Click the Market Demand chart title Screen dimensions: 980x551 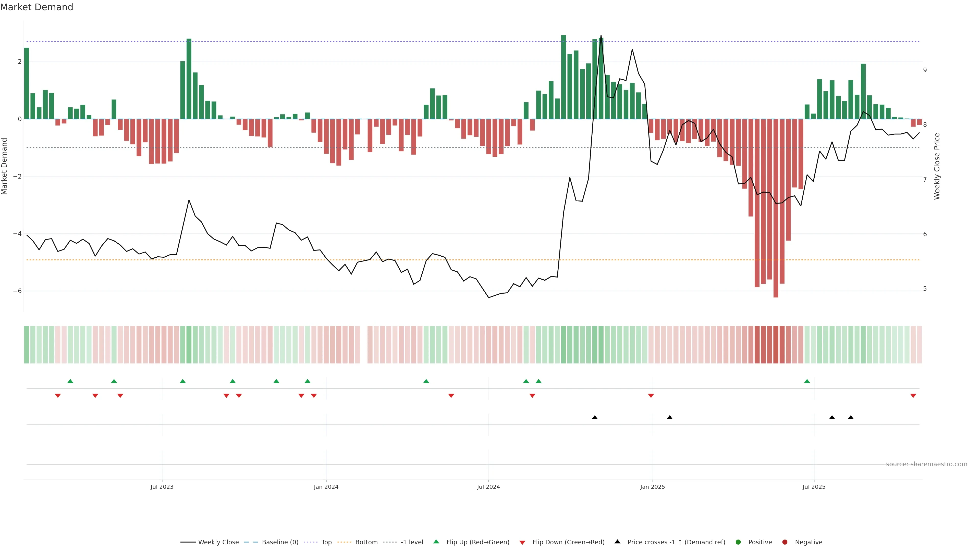pos(36,7)
